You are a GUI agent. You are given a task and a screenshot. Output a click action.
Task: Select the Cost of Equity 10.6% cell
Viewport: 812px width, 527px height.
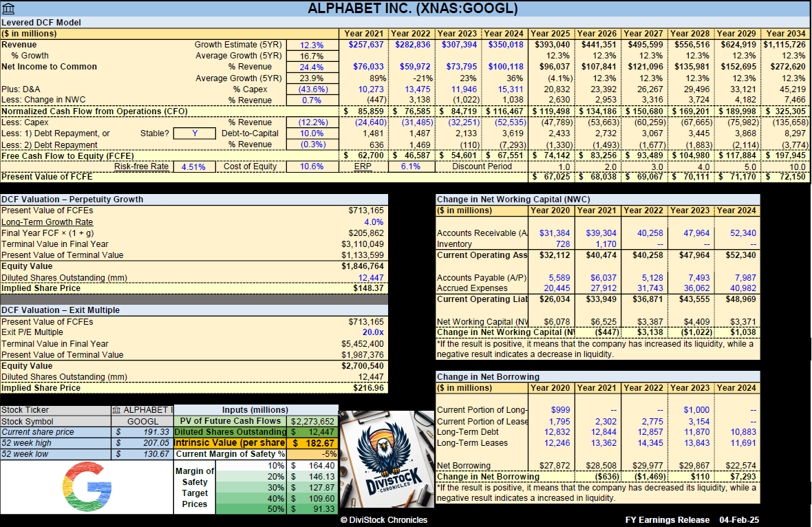(x=312, y=166)
